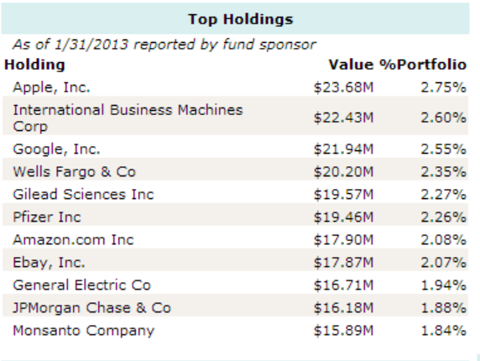Select Gilead Sciences Inc entry
The width and height of the screenshot is (480, 361).
pos(83,194)
